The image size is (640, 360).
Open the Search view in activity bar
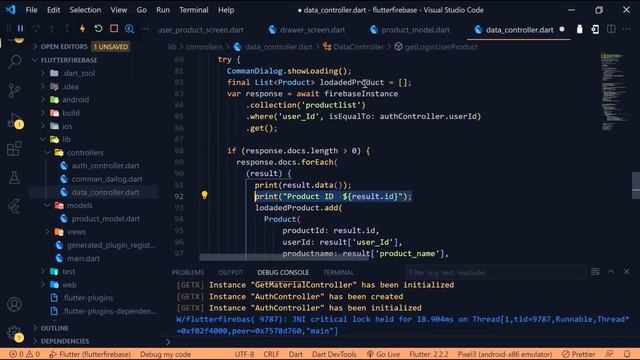pos(15,62)
